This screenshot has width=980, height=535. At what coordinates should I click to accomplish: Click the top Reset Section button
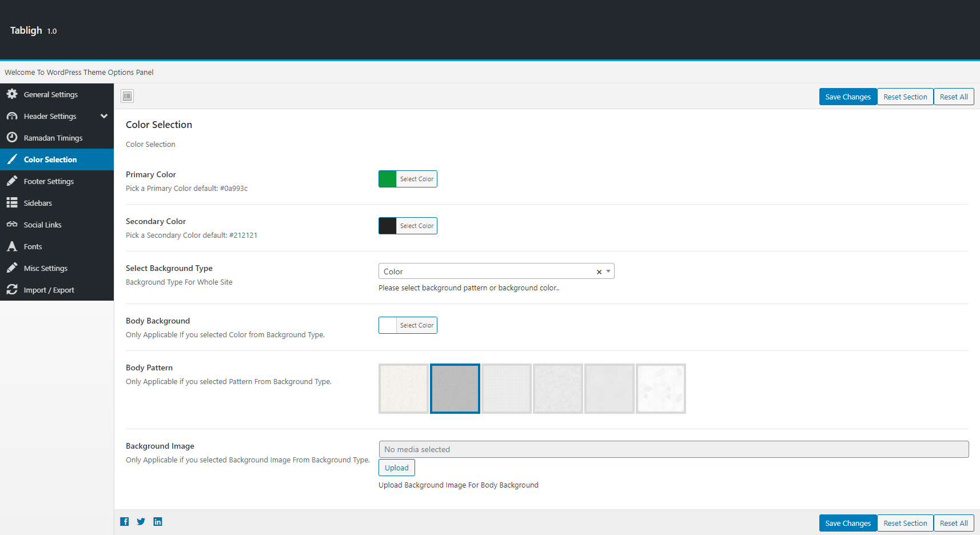[x=905, y=97]
